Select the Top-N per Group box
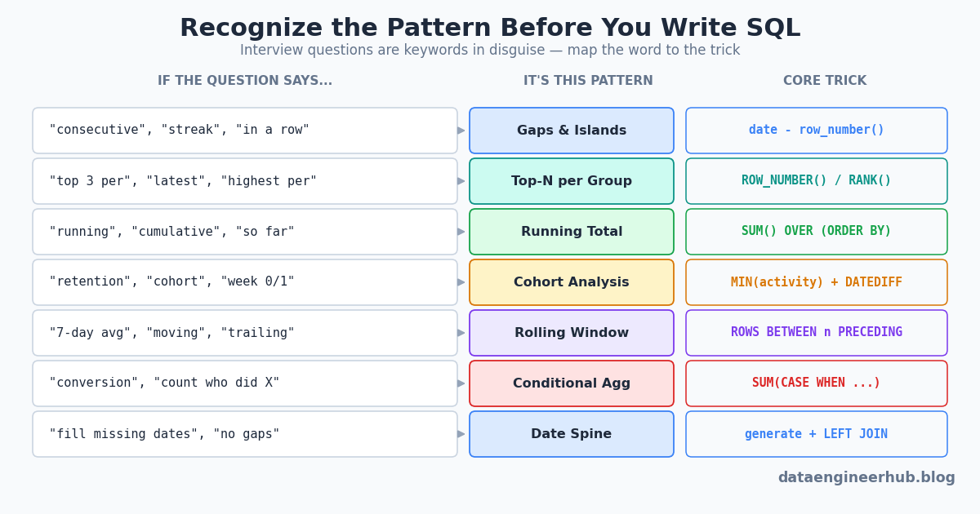The image size is (980, 514). (x=572, y=181)
